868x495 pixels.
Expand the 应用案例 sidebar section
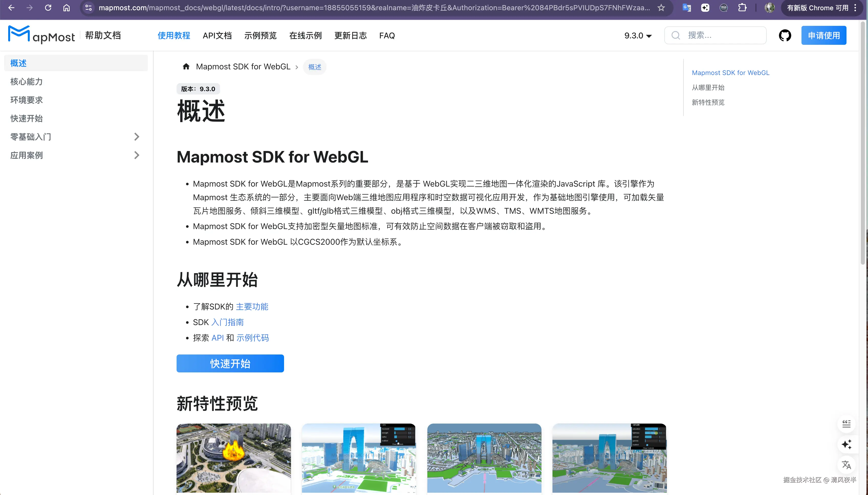point(136,155)
